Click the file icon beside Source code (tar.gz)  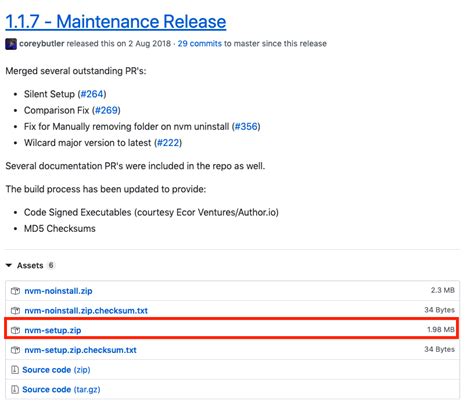[15, 389]
